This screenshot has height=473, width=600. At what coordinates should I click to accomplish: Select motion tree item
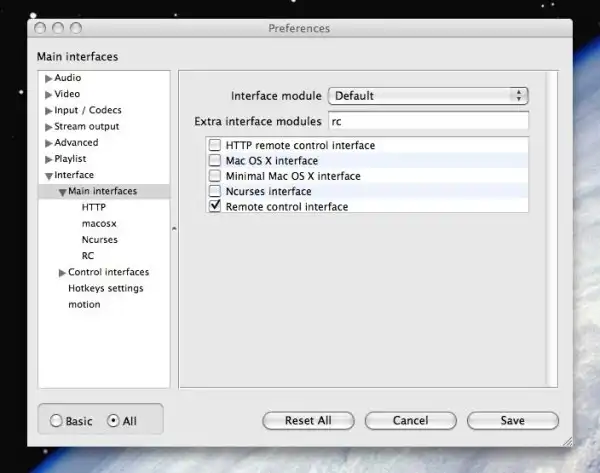coord(84,304)
